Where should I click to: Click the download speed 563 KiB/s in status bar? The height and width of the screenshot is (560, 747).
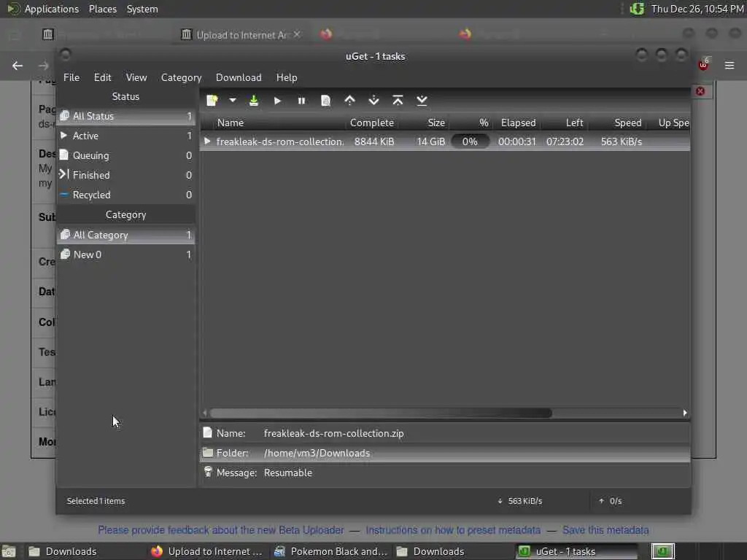tap(519, 501)
